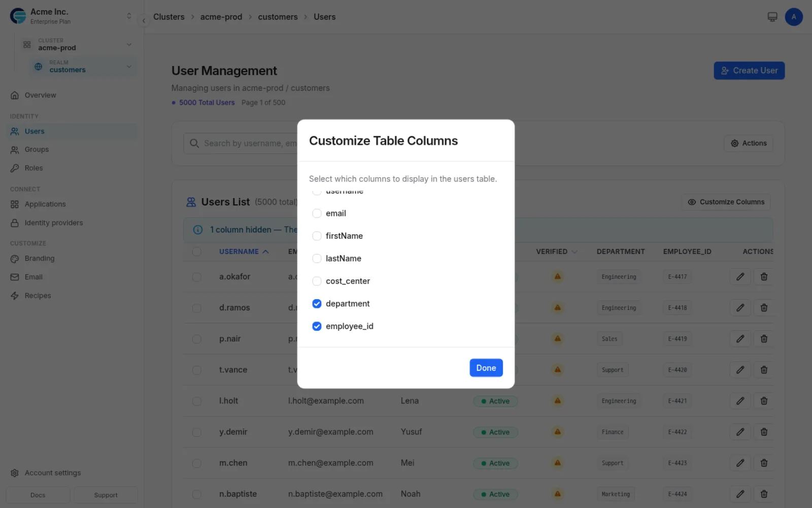Click the search magnifier icon
The image size is (812, 508).
click(x=194, y=144)
